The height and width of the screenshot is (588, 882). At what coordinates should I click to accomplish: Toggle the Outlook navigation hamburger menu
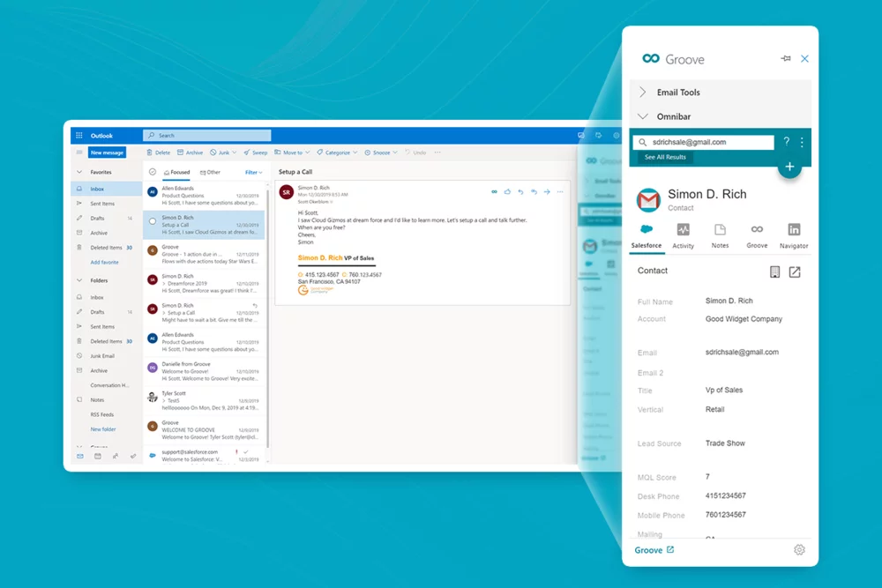coord(79,153)
